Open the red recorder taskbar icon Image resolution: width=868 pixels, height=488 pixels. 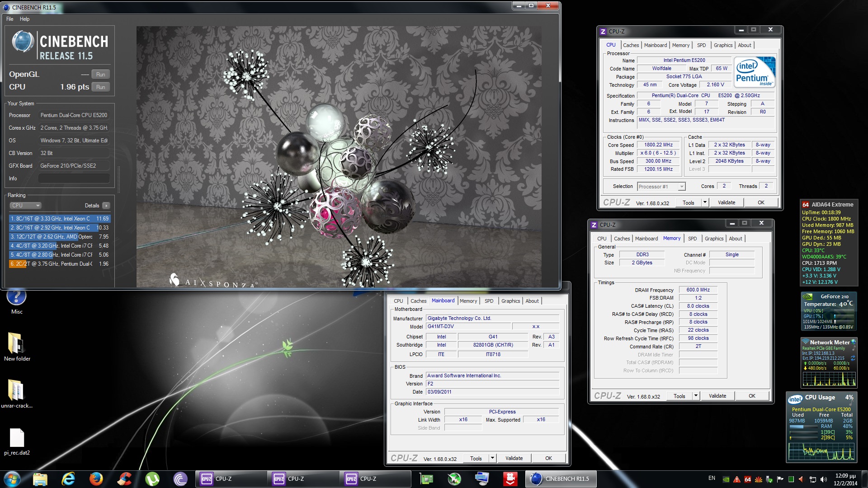click(510, 479)
